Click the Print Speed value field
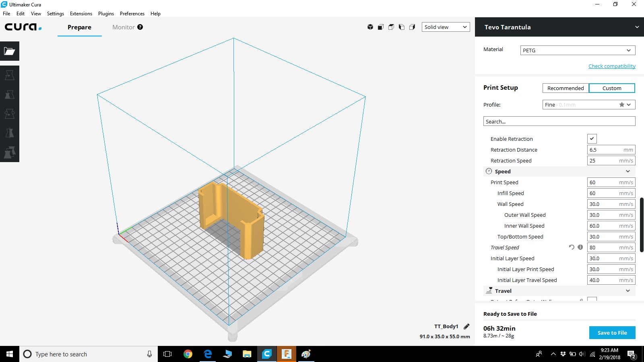 611,182
